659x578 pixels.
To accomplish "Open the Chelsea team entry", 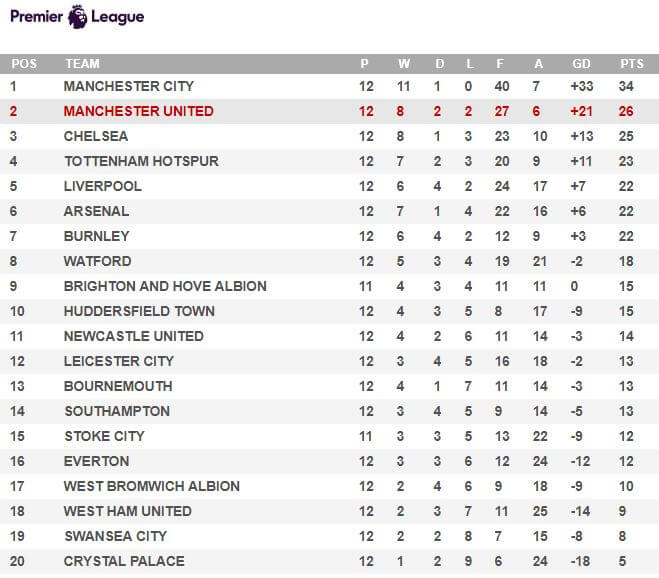I will point(96,136).
